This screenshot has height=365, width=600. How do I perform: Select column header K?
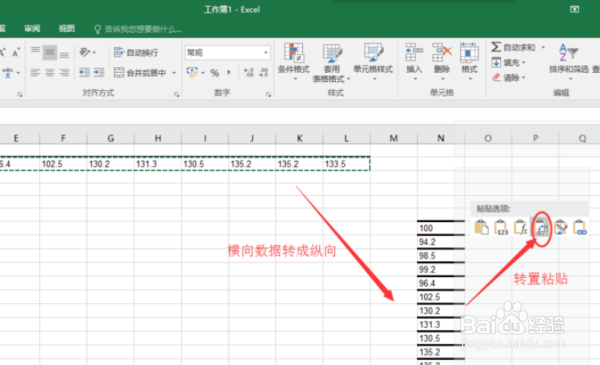tap(299, 138)
